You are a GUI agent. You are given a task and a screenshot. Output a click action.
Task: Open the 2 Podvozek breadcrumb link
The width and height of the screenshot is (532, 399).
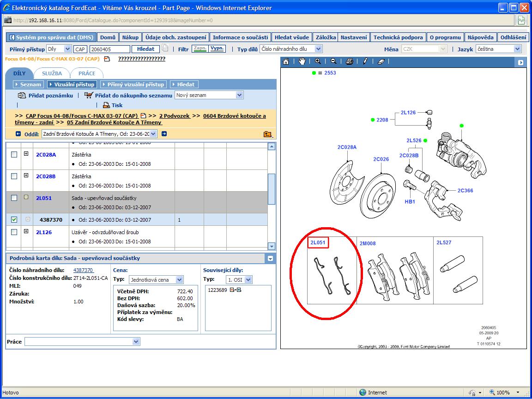[x=175, y=116]
